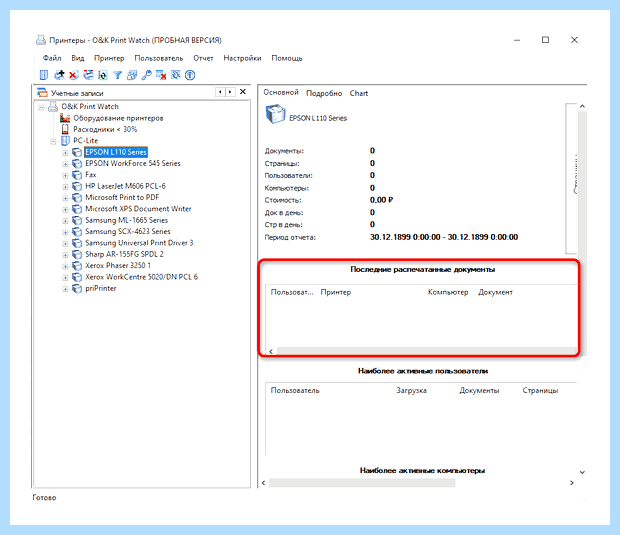Click the Оборудование принтеров chart icon
This screenshot has height=535, width=620.
click(x=65, y=118)
